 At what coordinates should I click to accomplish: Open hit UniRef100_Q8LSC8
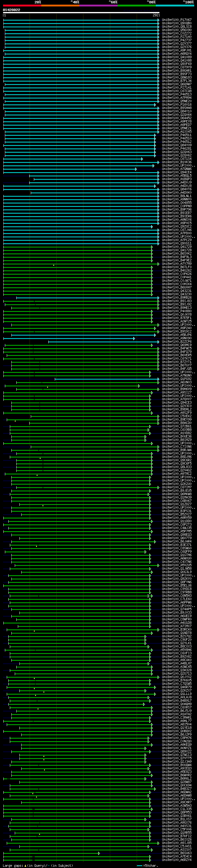176,26
